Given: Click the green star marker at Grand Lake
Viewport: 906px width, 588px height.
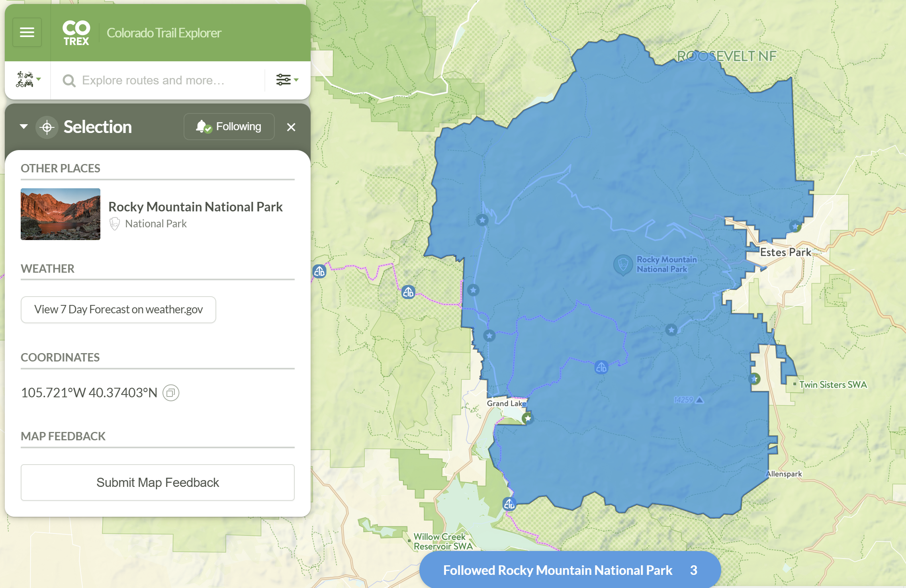Looking at the screenshot, I should point(528,418).
